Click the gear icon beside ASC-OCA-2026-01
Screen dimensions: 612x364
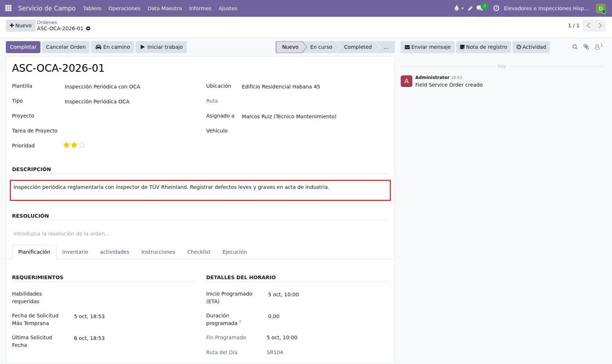click(x=88, y=28)
